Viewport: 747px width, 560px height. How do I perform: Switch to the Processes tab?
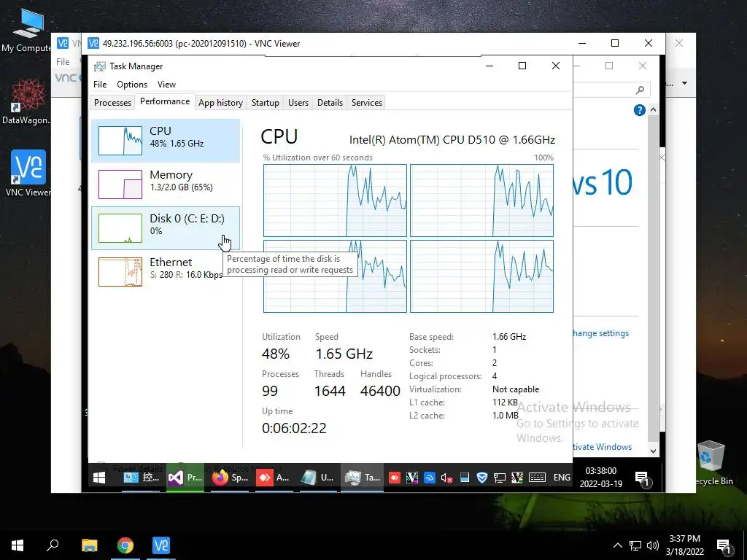tap(112, 102)
